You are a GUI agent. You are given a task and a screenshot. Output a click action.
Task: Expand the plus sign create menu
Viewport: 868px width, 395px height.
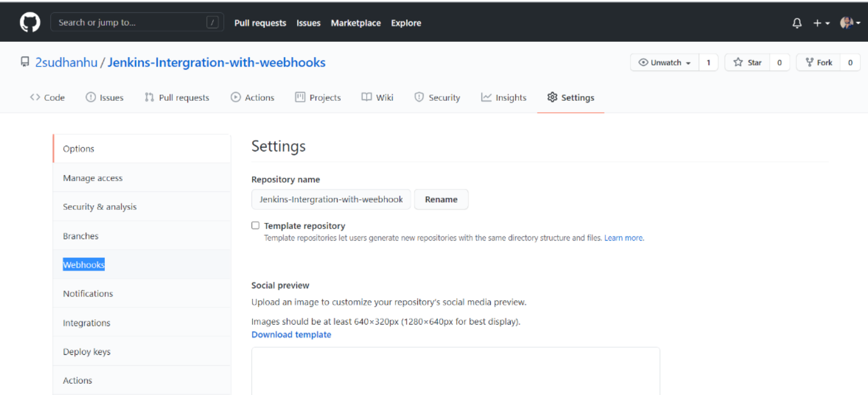[x=819, y=22]
